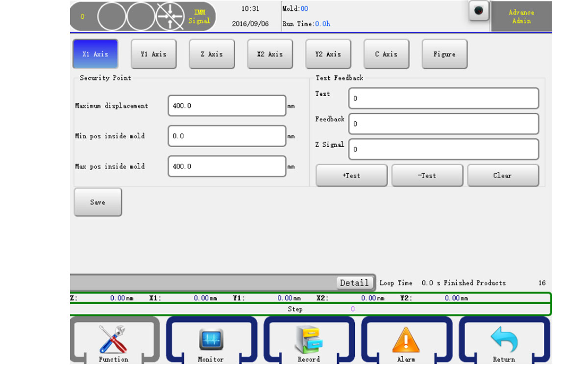Switch to the Z Axis tab
Screen dimensions: 588x365
point(212,54)
